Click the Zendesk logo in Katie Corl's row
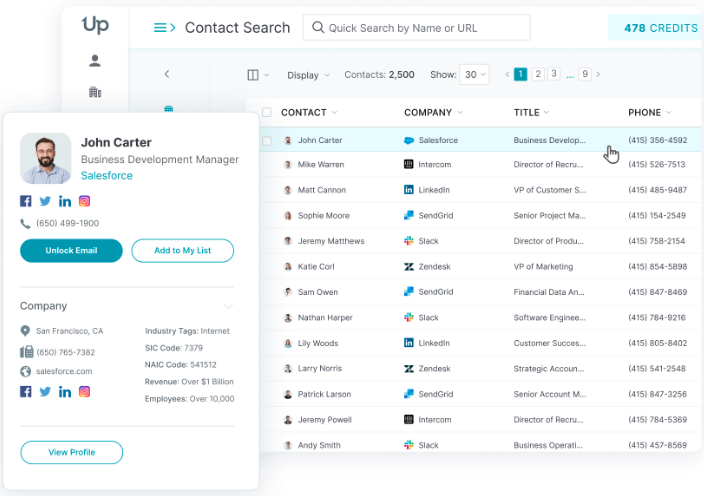Viewport: 704px width, 496px height. [x=409, y=267]
